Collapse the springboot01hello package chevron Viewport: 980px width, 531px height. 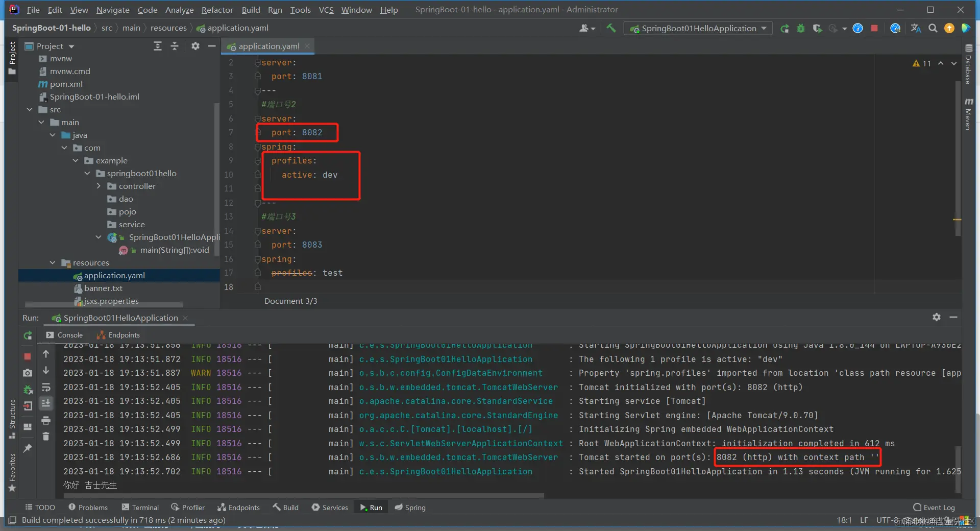coord(87,173)
